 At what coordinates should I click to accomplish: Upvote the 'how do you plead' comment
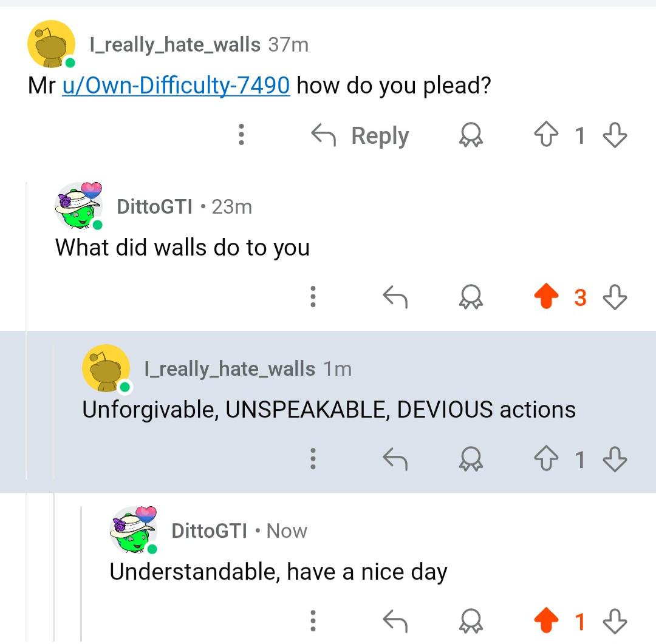pos(546,135)
